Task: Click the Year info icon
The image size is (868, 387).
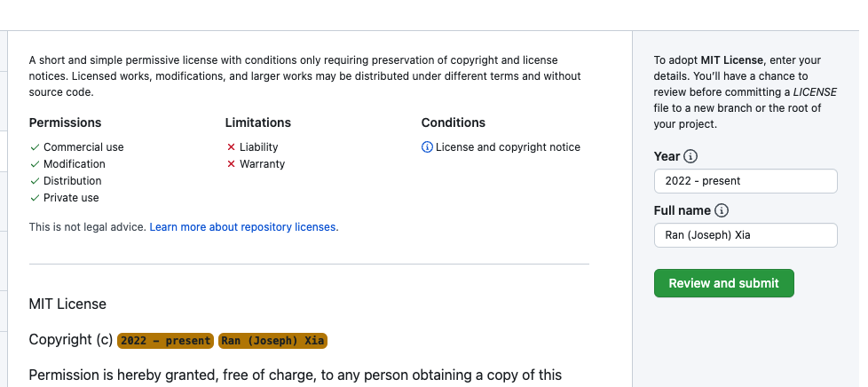Action: [690, 156]
